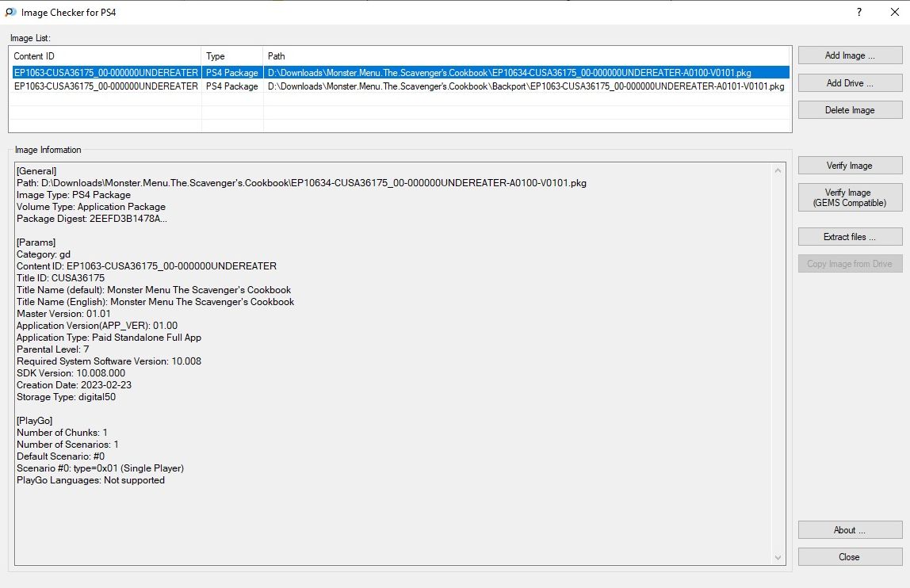This screenshot has height=588, width=910.
Task: Click the Number of Chunks: 1 line
Action: (x=62, y=433)
